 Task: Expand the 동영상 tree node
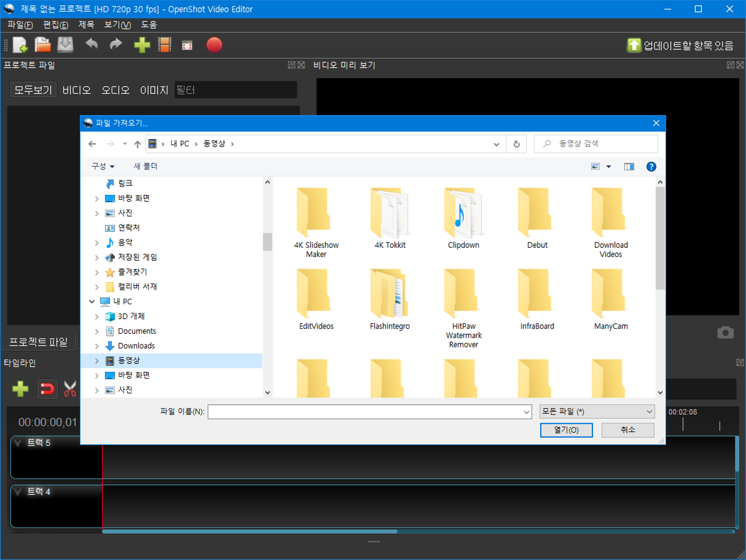pyautogui.click(x=97, y=361)
